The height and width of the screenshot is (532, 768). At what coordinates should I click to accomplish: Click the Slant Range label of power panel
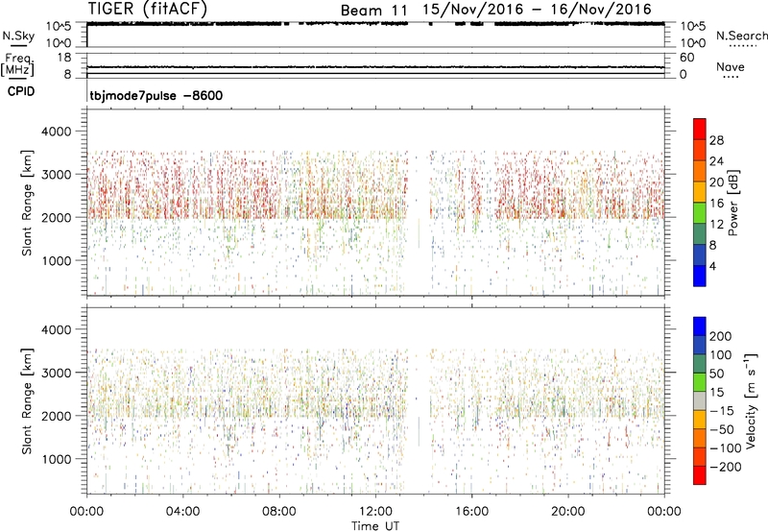point(27,203)
